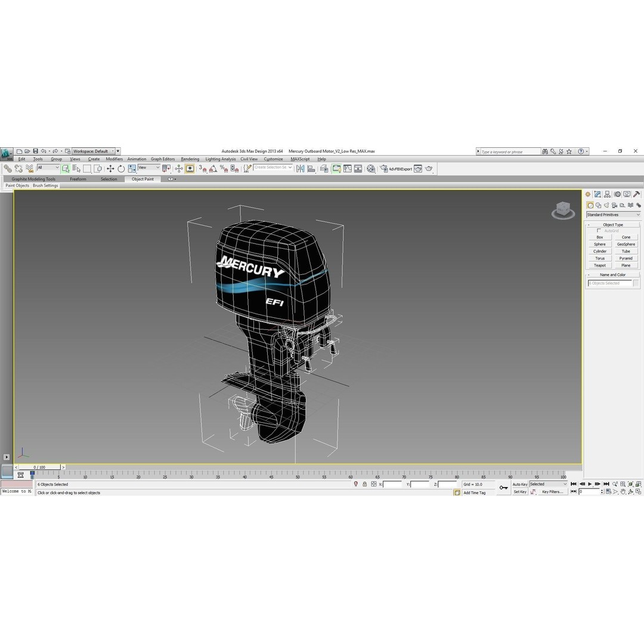The width and height of the screenshot is (644, 644).
Task: Select the Lights category icon
Action: pyautogui.click(x=606, y=205)
